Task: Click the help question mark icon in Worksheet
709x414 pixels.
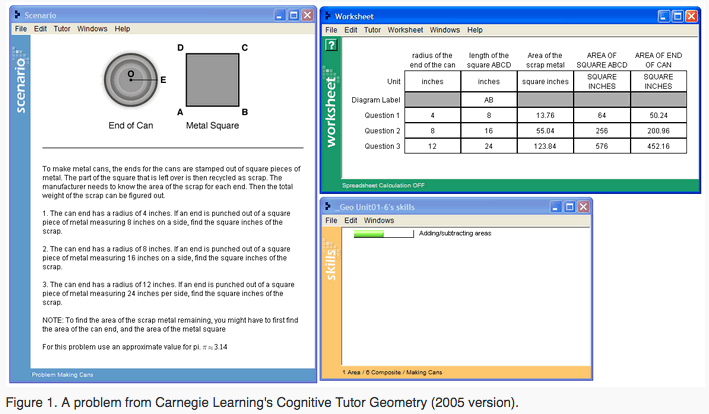Action: click(x=331, y=45)
